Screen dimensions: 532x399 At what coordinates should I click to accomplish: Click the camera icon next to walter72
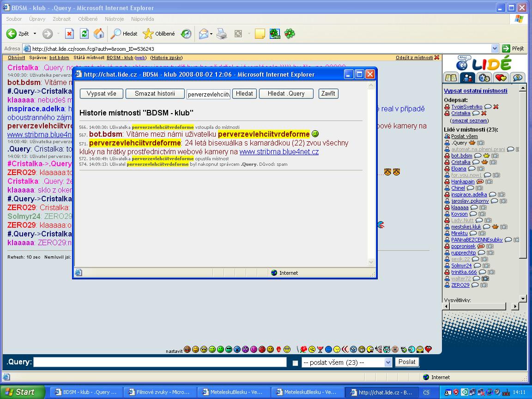[x=485, y=278]
